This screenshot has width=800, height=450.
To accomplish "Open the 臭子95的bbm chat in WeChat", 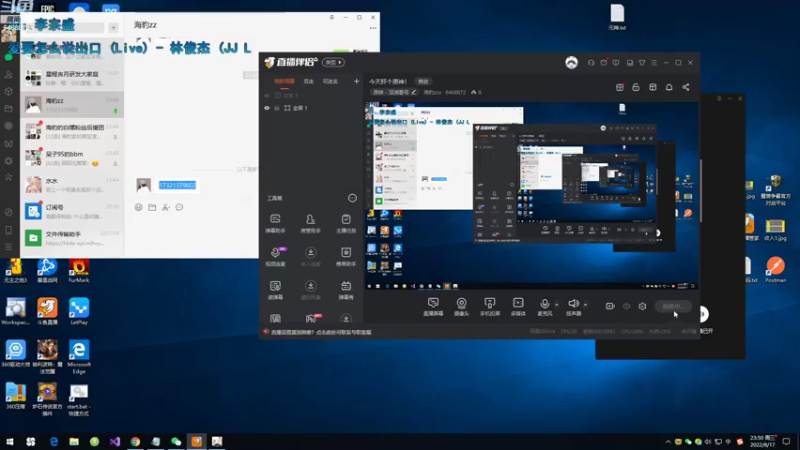I will pyautogui.click(x=72, y=158).
